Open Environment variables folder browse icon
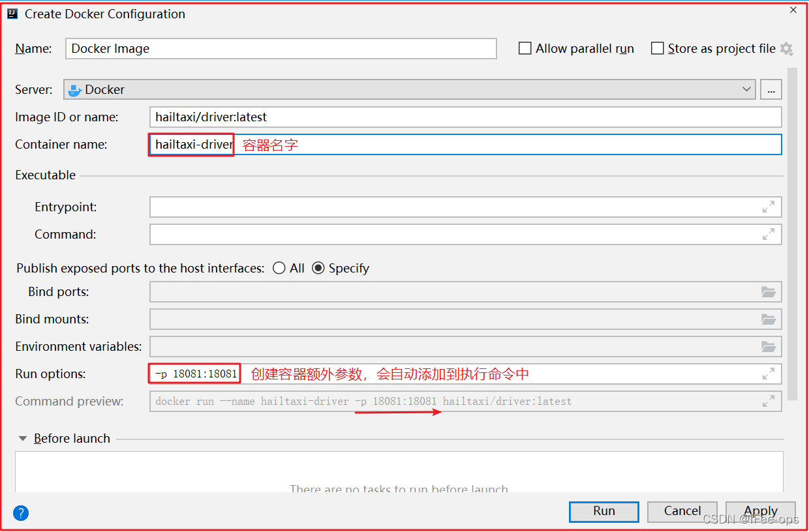The image size is (809, 532). pyautogui.click(x=769, y=347)
